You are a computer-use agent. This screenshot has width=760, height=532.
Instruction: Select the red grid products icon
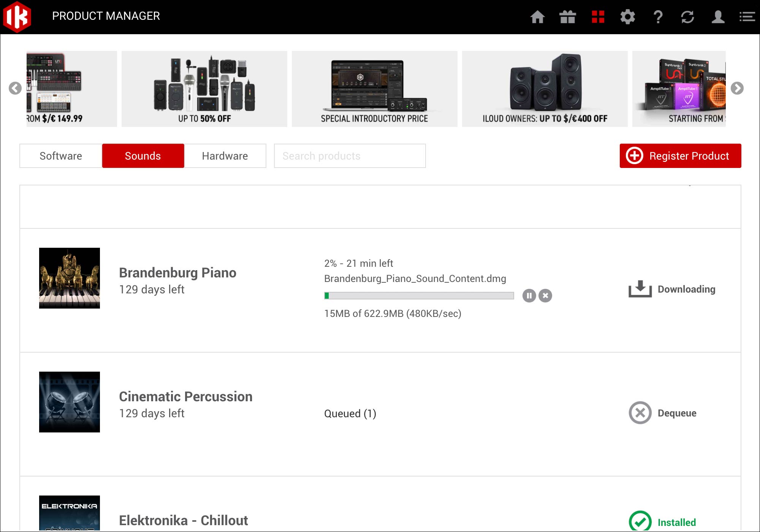click(x=598, y=17)
